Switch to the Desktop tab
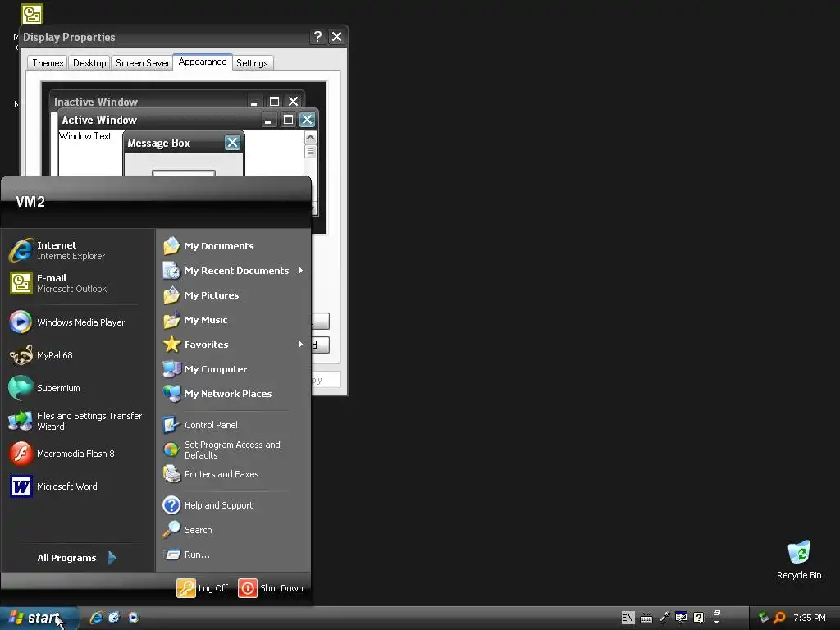840x630 pixels. (89, 63)
